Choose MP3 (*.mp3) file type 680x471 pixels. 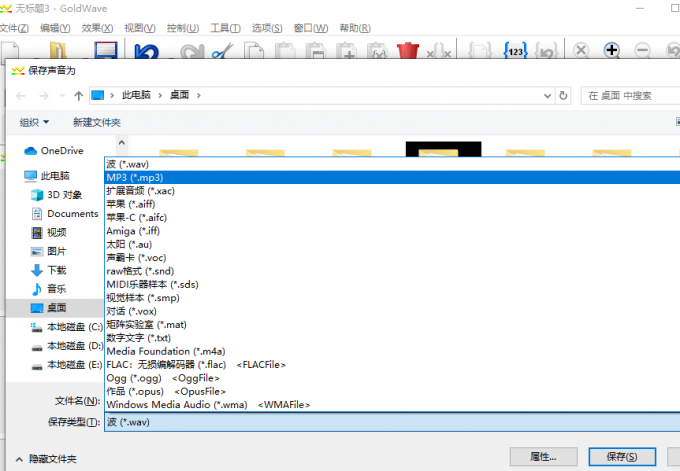click(x=392, y=177)
